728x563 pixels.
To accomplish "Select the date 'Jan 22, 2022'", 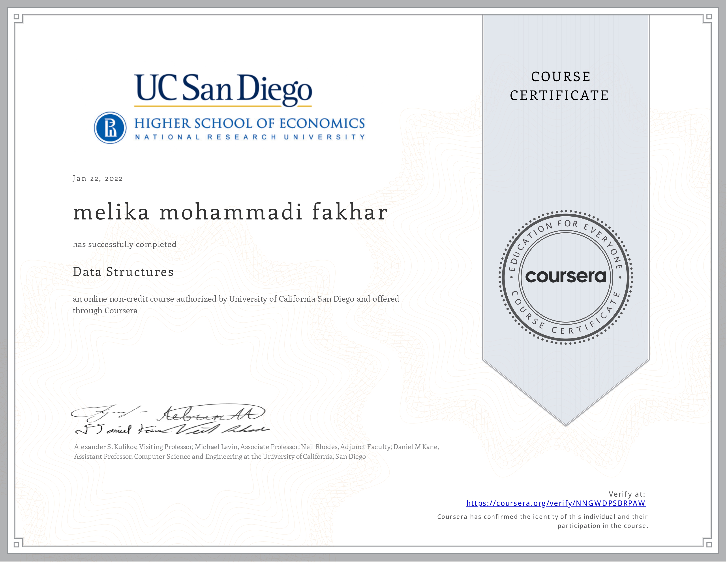I will coord(98,178).
